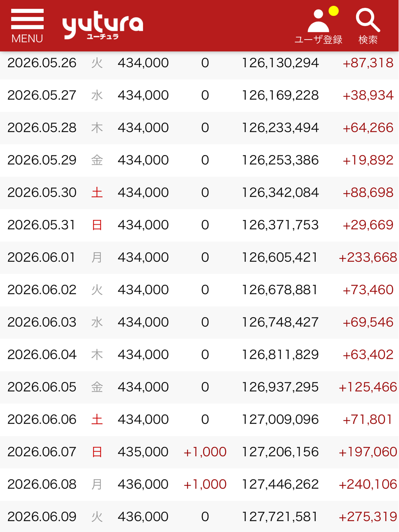Tap the yutura logo
Image resolution: width=399 pixels, height=532 pixels.
pyautogui.click(x=103, y=25)
